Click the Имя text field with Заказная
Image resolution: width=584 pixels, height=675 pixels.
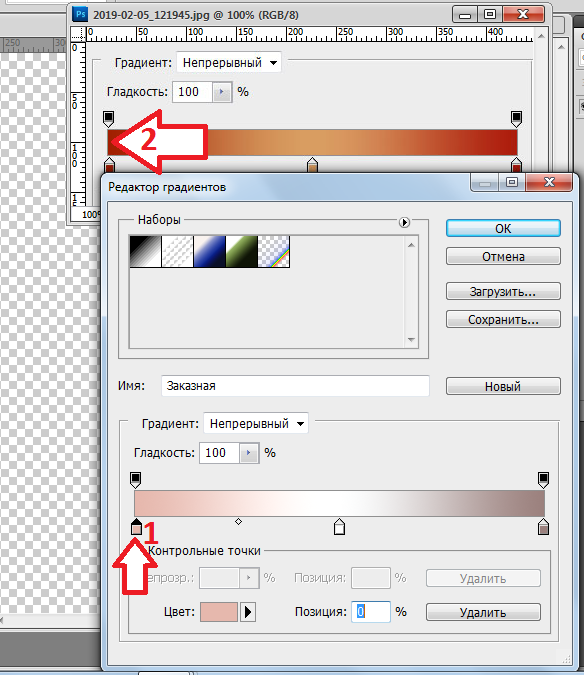(295, 386)
